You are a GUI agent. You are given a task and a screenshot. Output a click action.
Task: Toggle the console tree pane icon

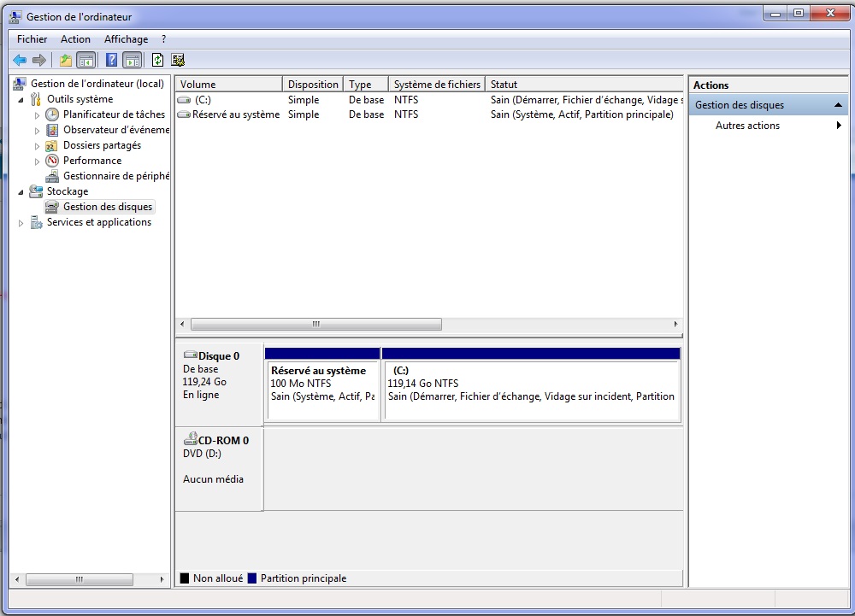pos(86,60)
